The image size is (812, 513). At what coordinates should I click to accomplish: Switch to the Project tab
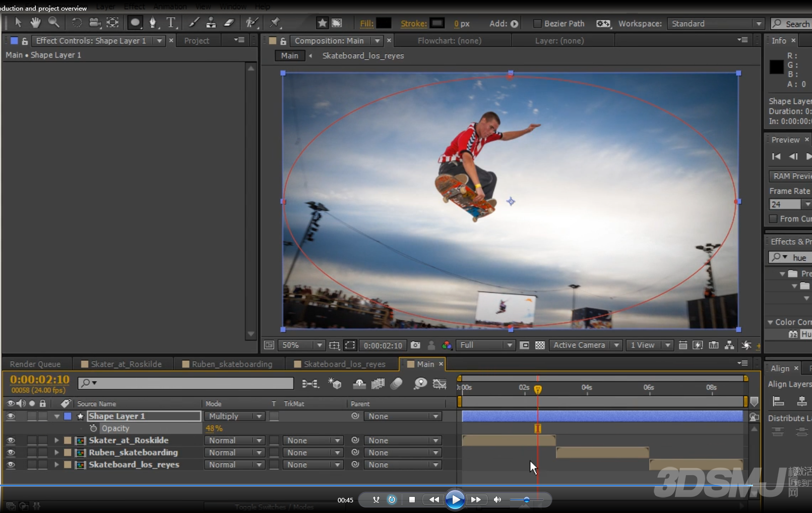click(x=197, y=41)
